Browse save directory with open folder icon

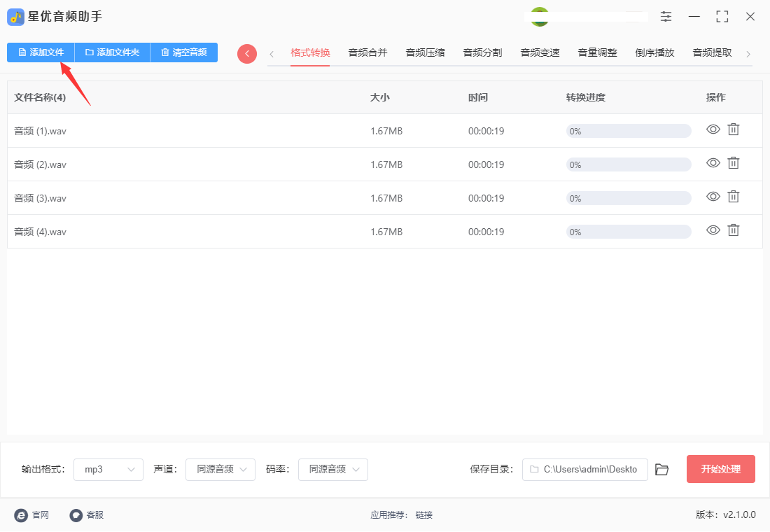point(662,470)
